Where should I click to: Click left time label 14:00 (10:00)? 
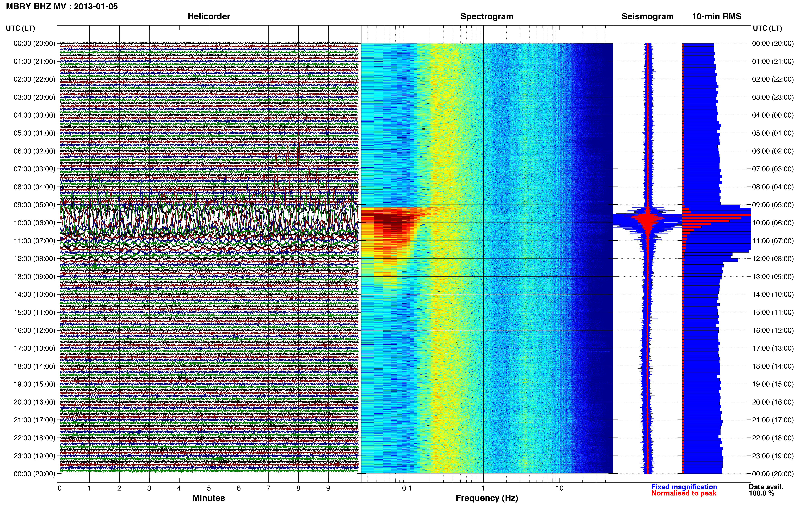tap(34, 295)
